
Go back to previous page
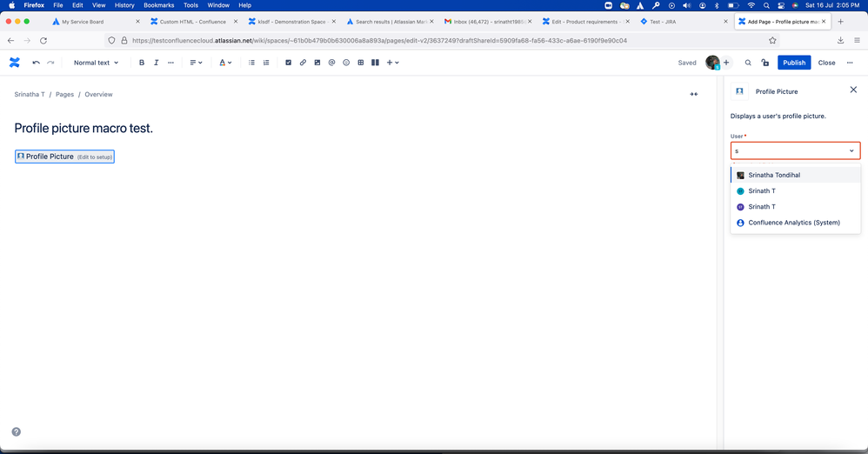[10, 40]
